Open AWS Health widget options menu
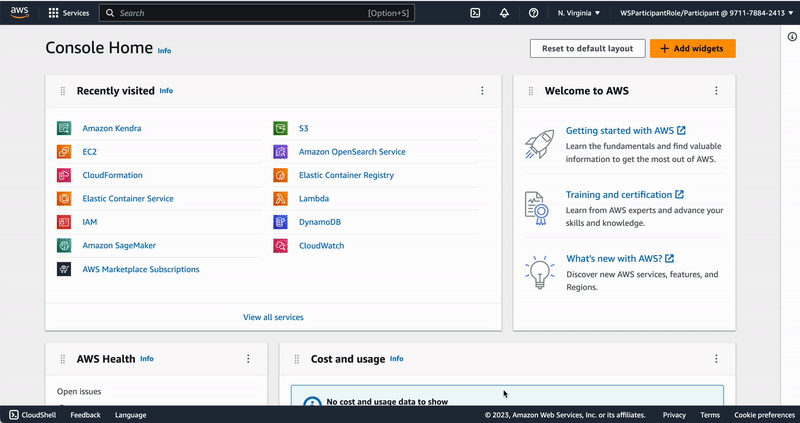 coord(248,359)
